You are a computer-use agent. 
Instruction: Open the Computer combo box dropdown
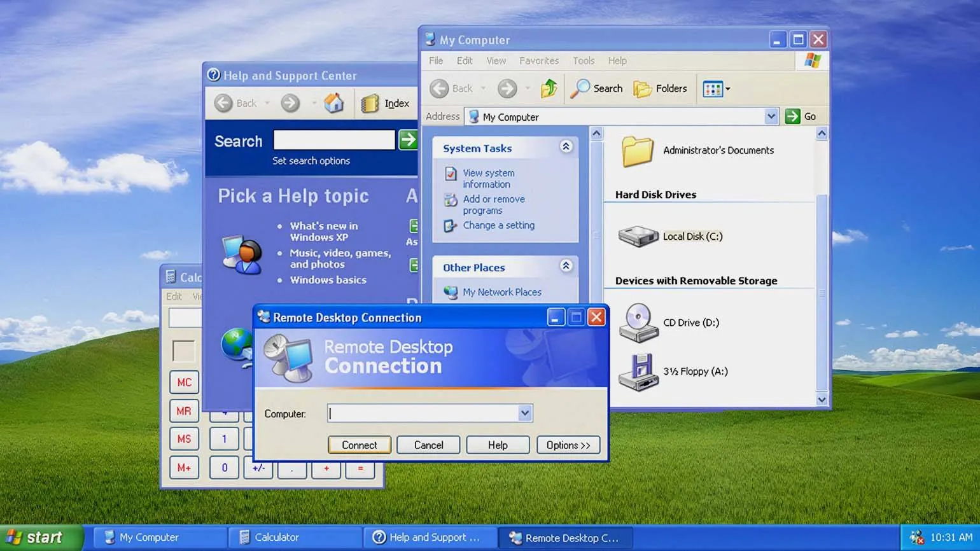[524, 413]
